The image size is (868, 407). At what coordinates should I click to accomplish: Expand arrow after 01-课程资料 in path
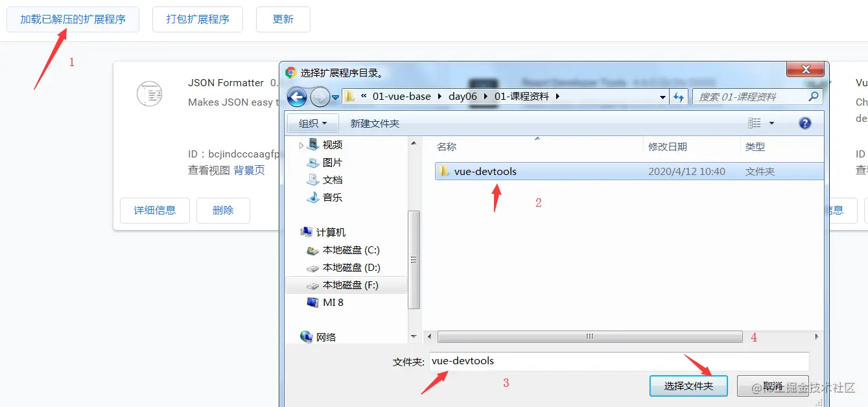[557, 97]
